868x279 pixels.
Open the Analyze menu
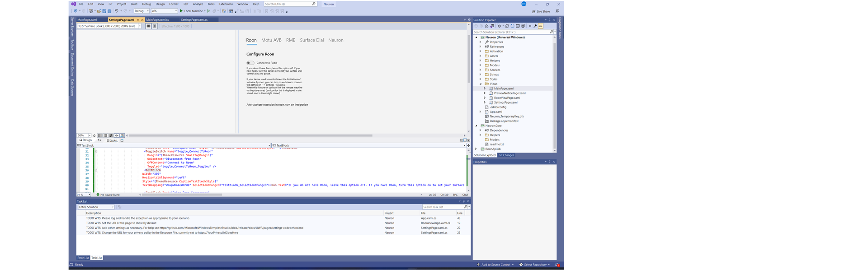pos(198,4)
